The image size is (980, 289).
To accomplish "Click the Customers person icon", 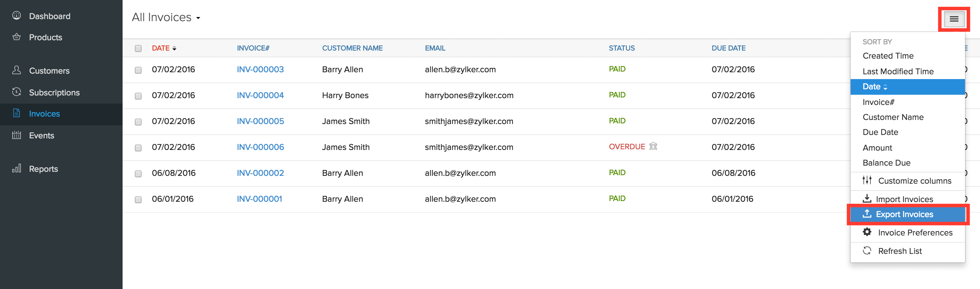I will click(x=16, y=70).
